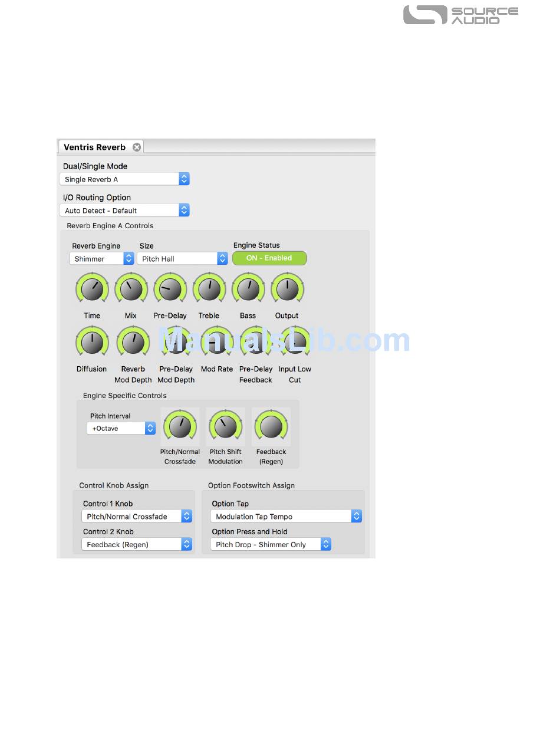Screen dimensions: 560x743
Task: Click the Output knob
Action: (287, 289)
